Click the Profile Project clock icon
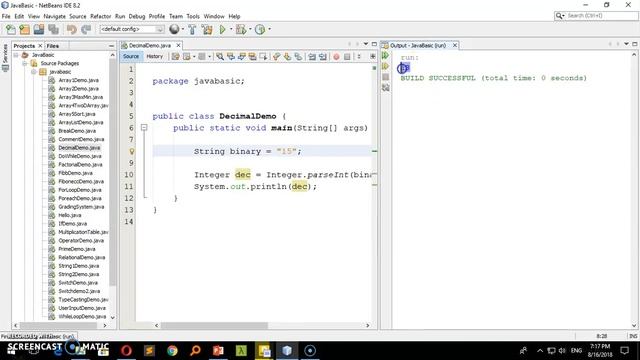 (260, 29)
